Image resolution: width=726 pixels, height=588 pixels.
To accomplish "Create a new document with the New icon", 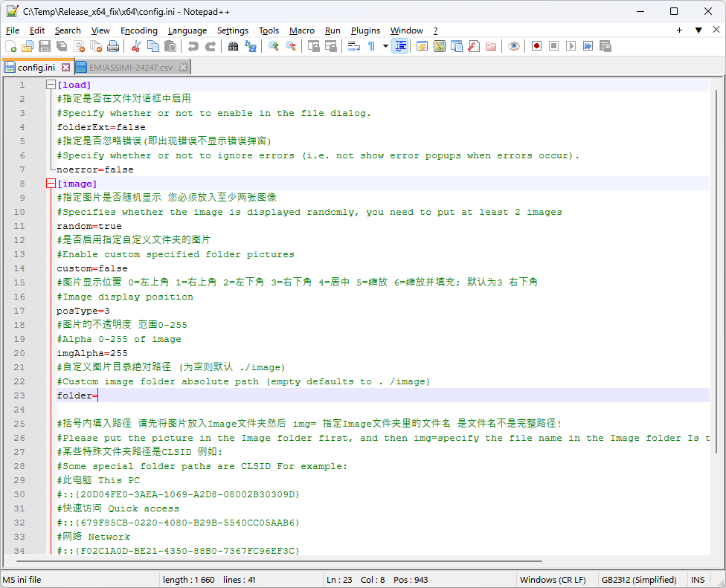I will click(x=10, y=46).
